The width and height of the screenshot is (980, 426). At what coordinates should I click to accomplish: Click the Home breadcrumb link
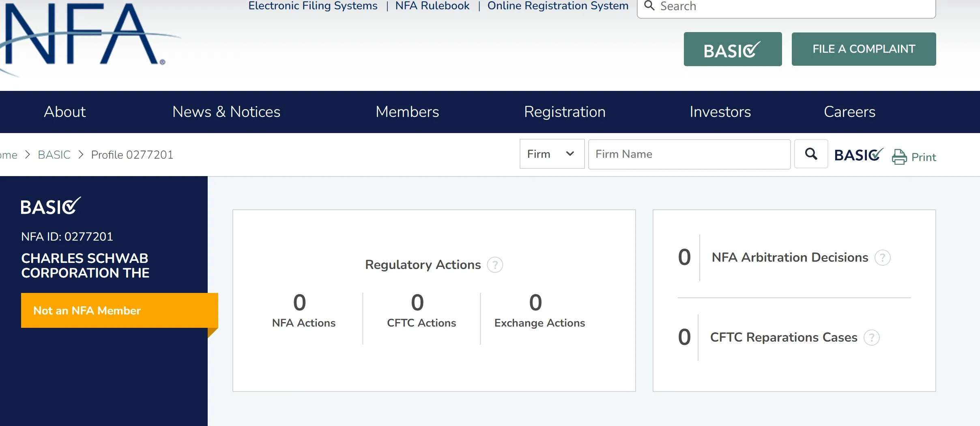click(x=8, y=155)
